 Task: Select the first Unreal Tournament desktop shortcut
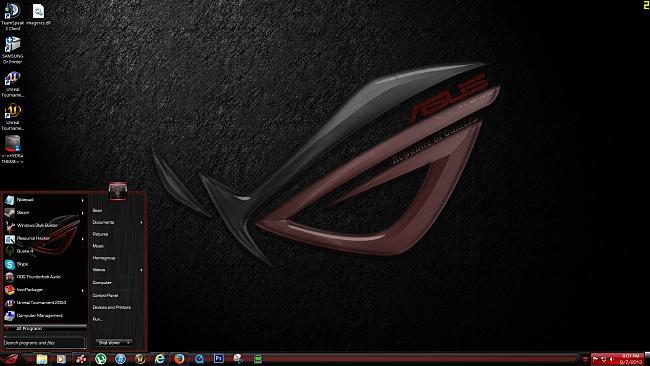pyautogui.click(x=12, y=84)
